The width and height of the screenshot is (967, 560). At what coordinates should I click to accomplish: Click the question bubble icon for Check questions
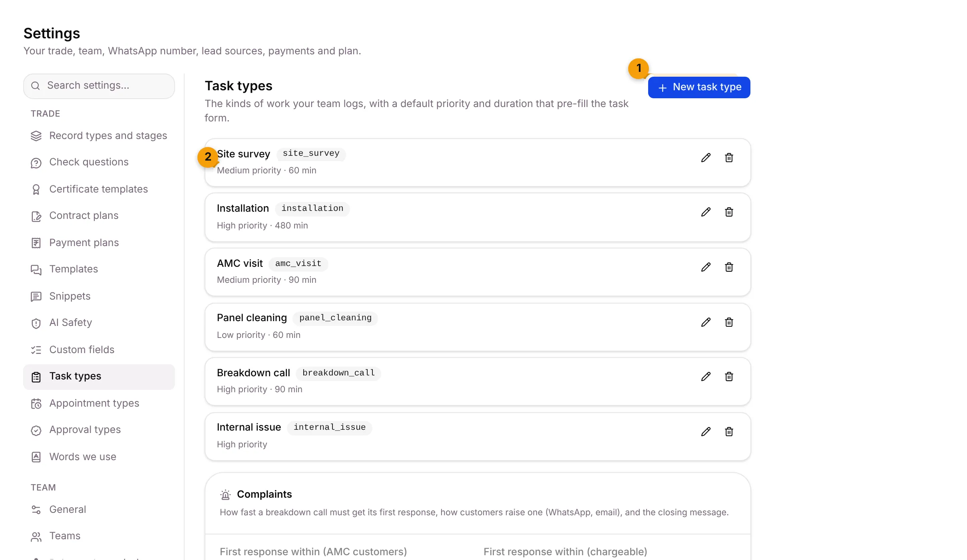point(36,163)
